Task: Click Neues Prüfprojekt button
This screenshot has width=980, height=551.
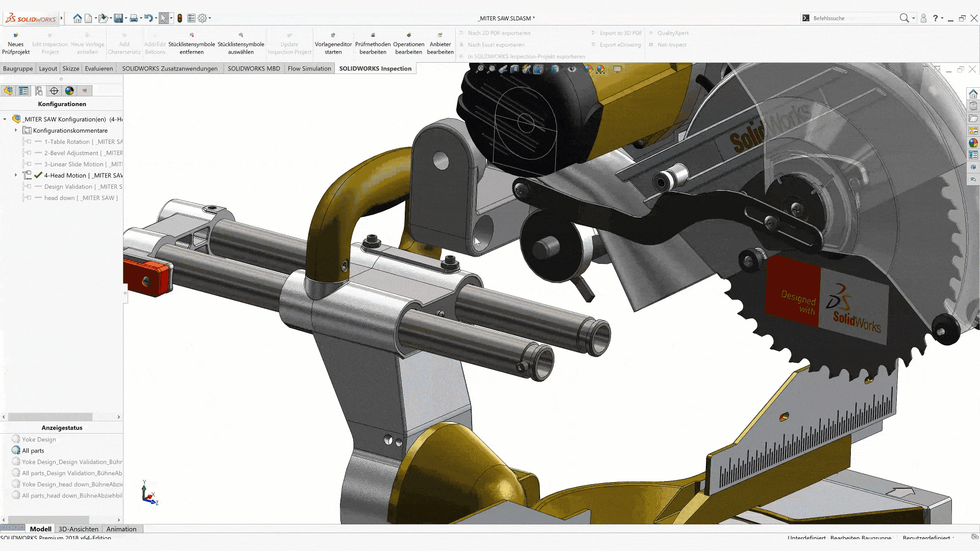Action: 16,44
